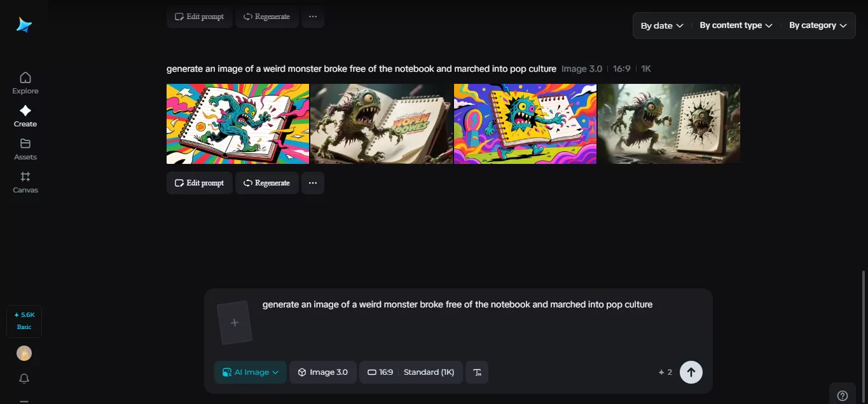Open more options next to lower Regenerate
This screenshot has height=404, width=868.
pyautogui.click(x=312, y=183)
